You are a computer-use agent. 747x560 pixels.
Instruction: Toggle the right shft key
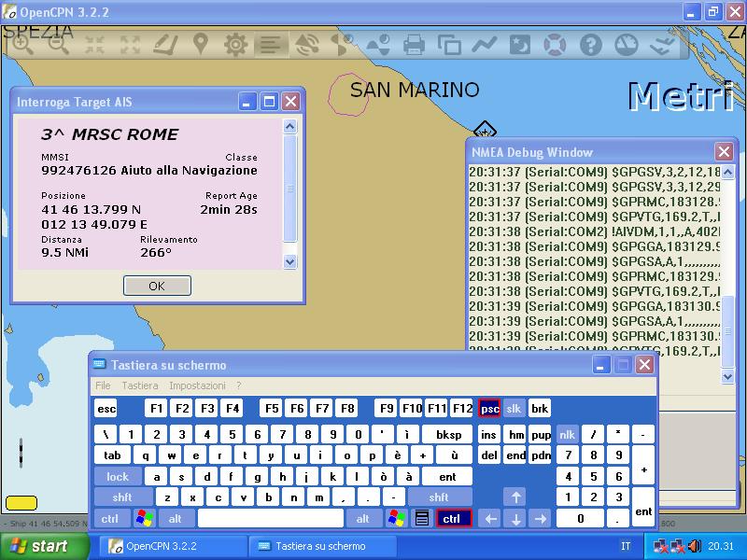439,497
